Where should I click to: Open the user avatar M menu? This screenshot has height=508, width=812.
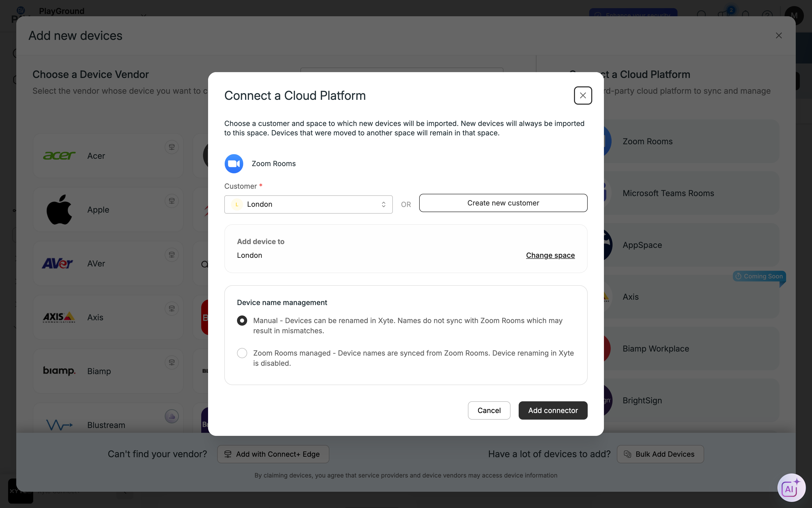tap(794, 15)
